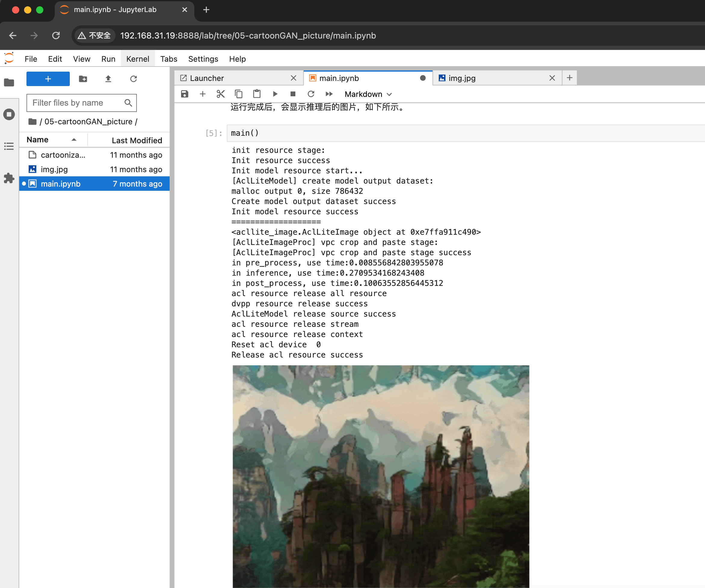
Task: Upload files using the upload arrow icon
Action: 108,79
